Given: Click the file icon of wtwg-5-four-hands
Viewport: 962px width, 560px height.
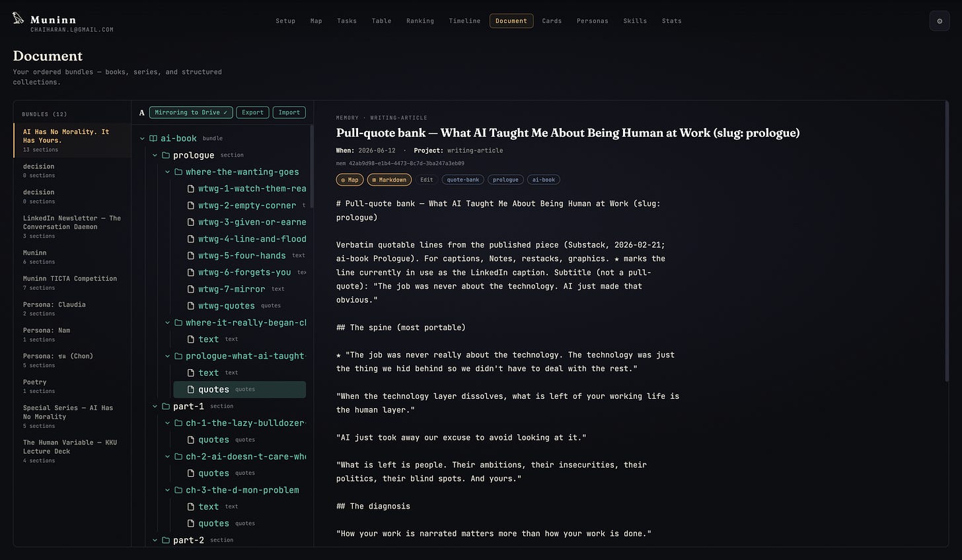Looking at the screenshot, I should pos(191,256).
